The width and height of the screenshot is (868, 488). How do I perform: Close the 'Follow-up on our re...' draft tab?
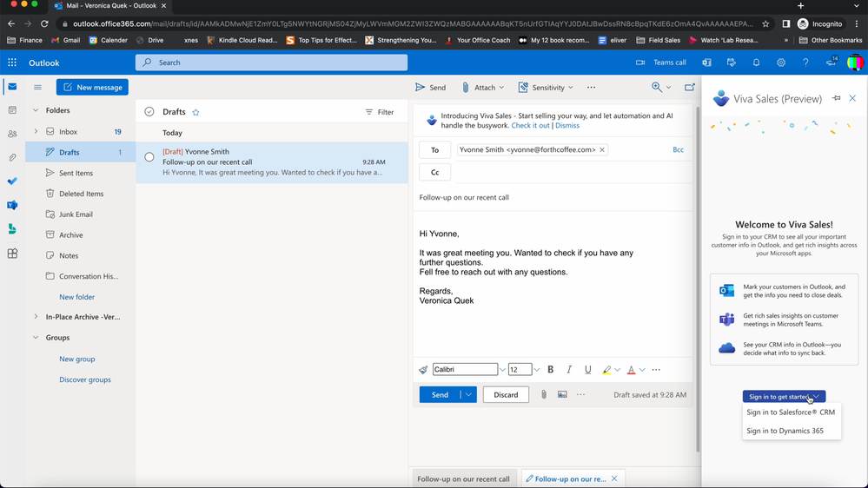coord(614,478)
